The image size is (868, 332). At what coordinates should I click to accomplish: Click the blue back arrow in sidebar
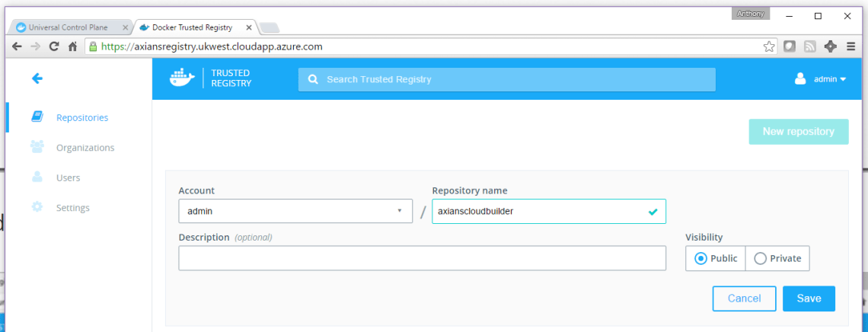pyautogui.click(x=37, y=78)
